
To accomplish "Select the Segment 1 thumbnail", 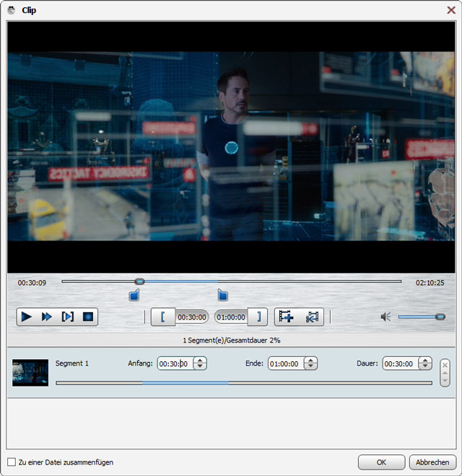I will click(x=30, y=373).
